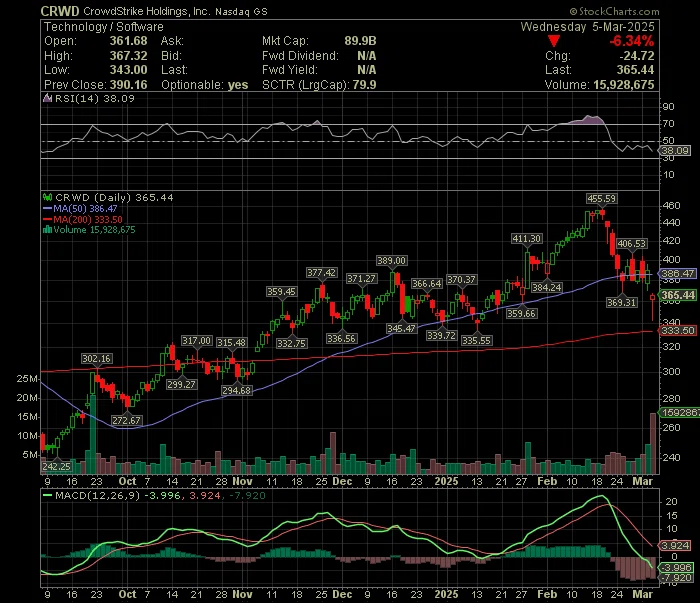Click the Nov label on price chart axis
The width and height of the screenshot is (700, 603).
point(242,482)
